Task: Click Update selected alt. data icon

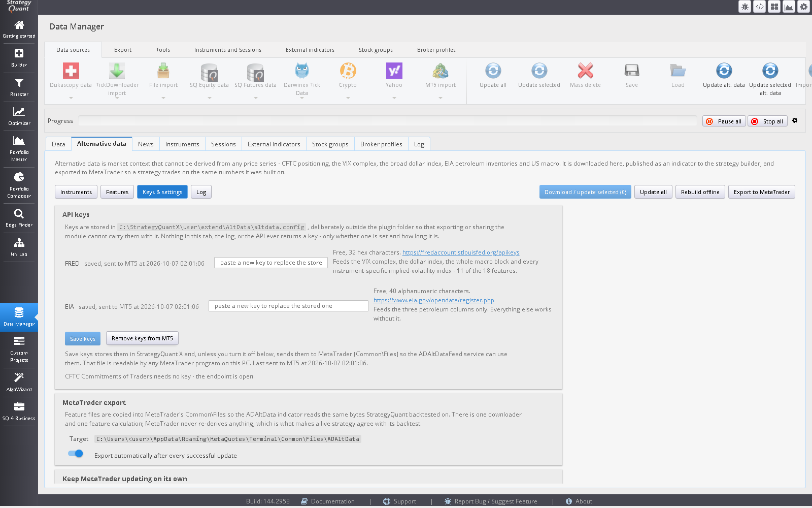Action: (x=770, y=71)
